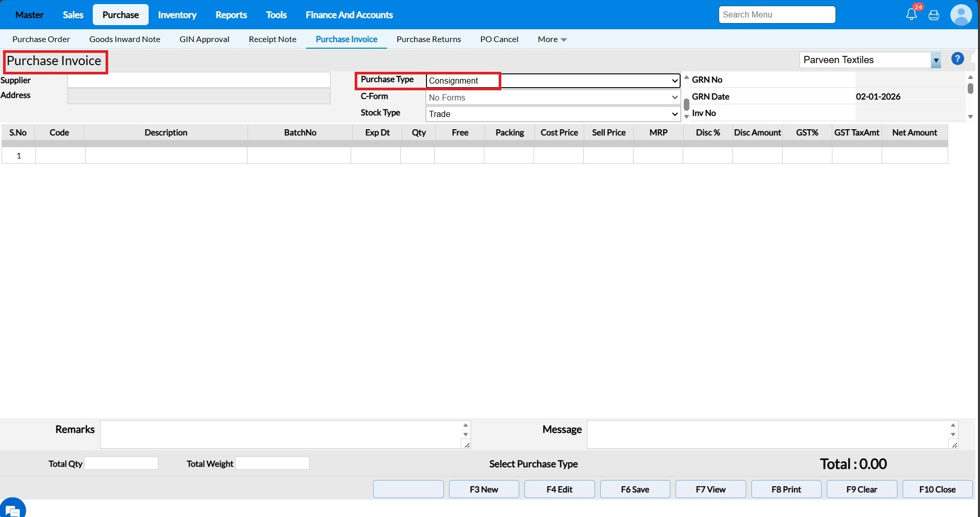Click the printer icon in header
980x517 pixels.
pos(934,15)
